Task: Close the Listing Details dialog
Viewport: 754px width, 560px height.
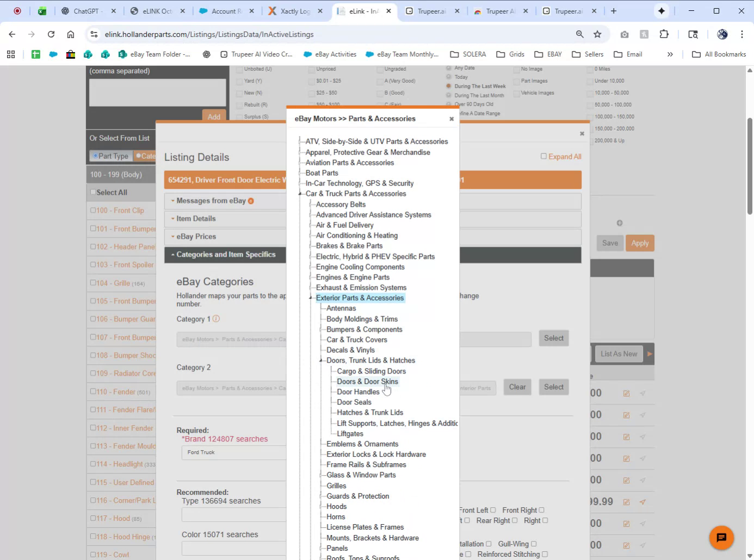Action: (x=582, y=133)
